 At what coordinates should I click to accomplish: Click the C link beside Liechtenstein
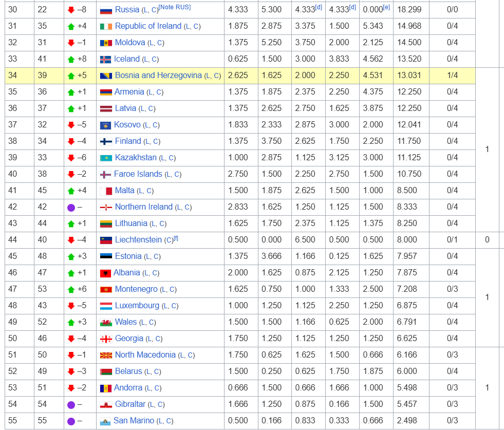tap(169, 240)
